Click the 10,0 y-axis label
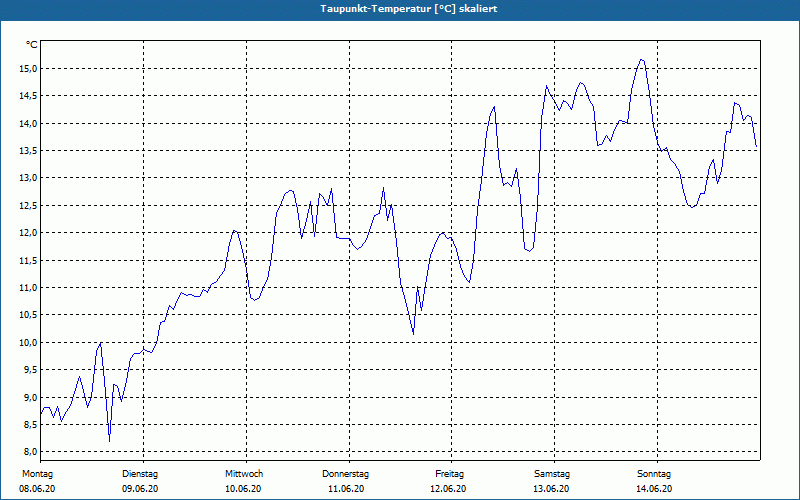This screenshot has width=800, height=500. 29,342
